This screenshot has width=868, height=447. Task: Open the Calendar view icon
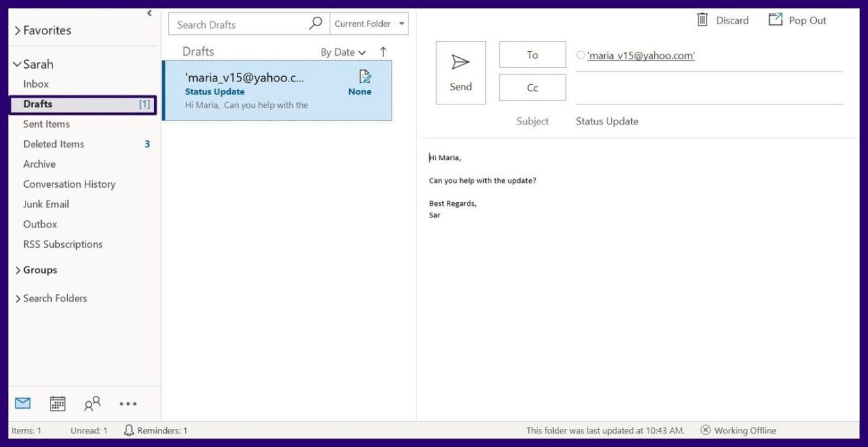(x=58, y=403)
